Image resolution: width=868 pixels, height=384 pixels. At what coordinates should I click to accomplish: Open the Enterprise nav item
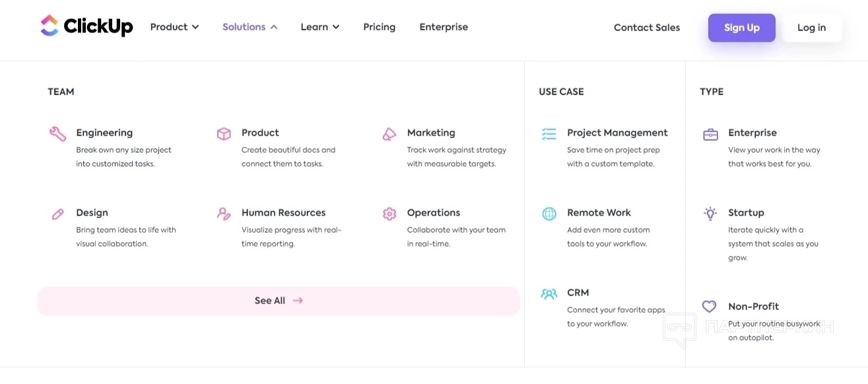tap(444, 27)
